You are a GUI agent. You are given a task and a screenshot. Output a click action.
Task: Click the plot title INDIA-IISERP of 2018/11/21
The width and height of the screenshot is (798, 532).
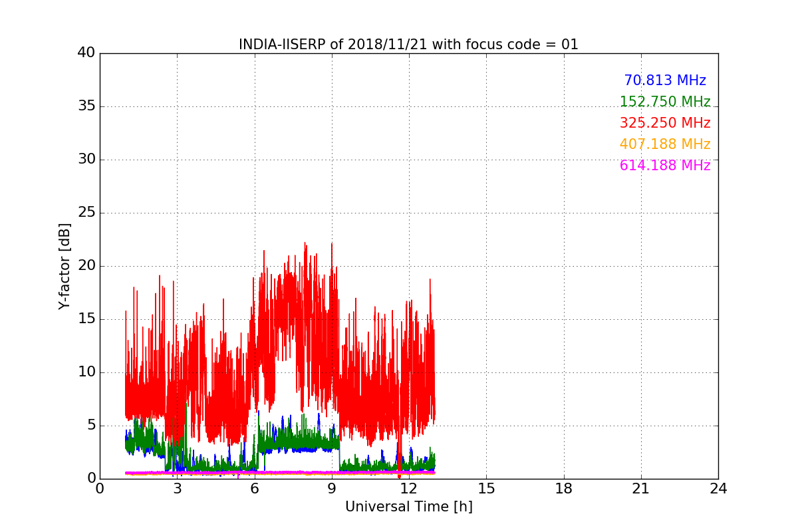tap(408, 45)
